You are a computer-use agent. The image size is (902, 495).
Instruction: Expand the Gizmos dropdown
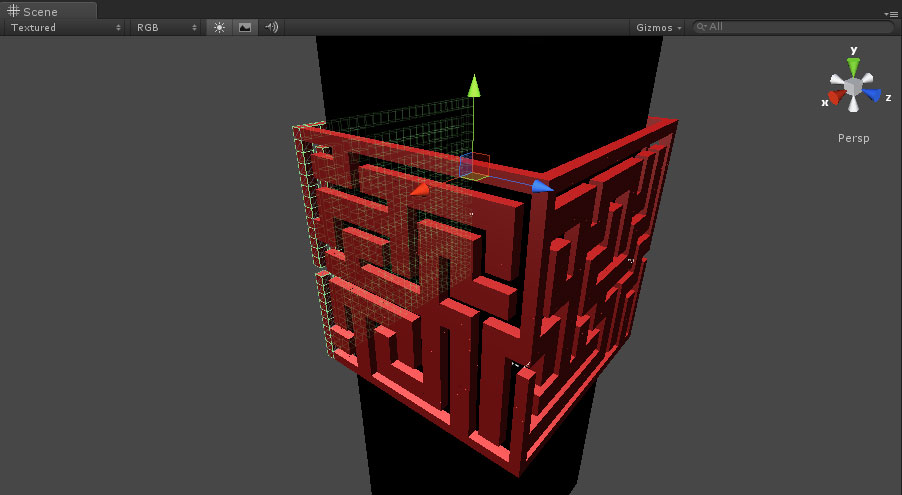coord(659,28)
